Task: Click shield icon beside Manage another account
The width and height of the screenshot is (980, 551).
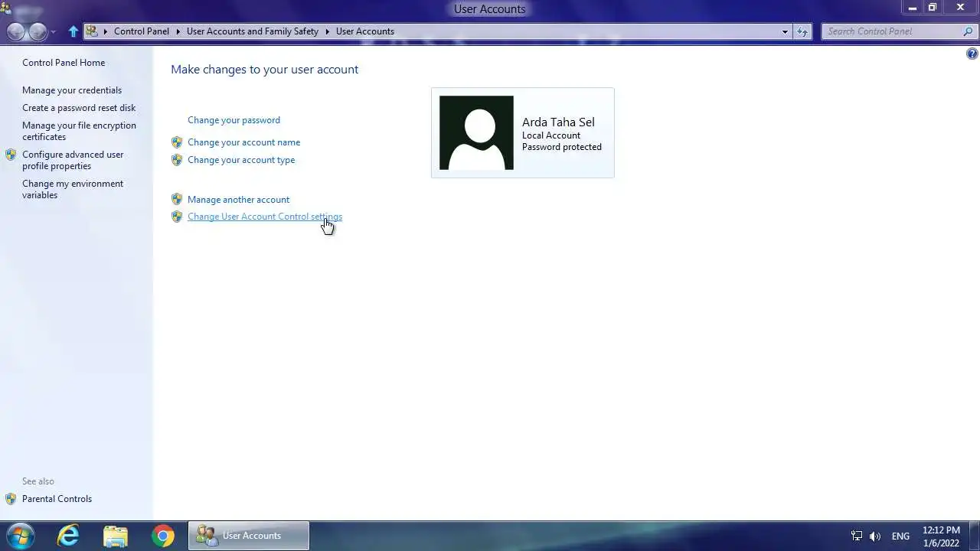Action: 177,200
